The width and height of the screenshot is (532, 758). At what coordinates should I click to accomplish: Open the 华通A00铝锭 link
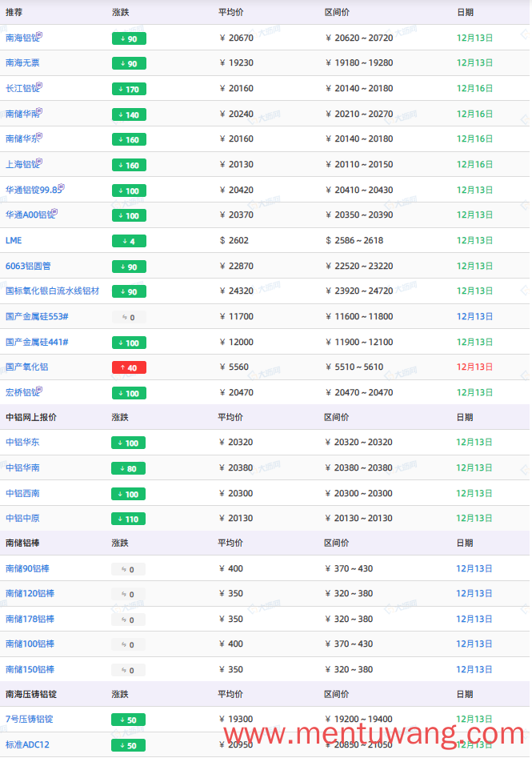click(x=30, y=215)
